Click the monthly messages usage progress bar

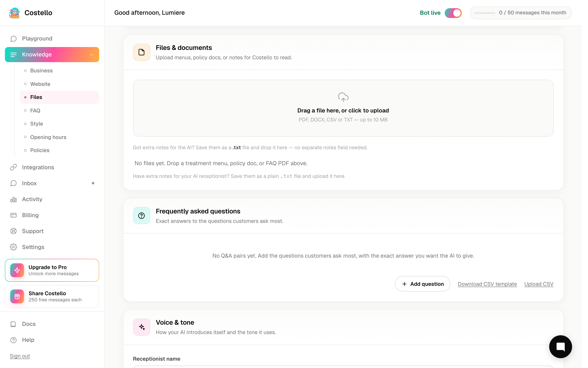pos(484,13)
